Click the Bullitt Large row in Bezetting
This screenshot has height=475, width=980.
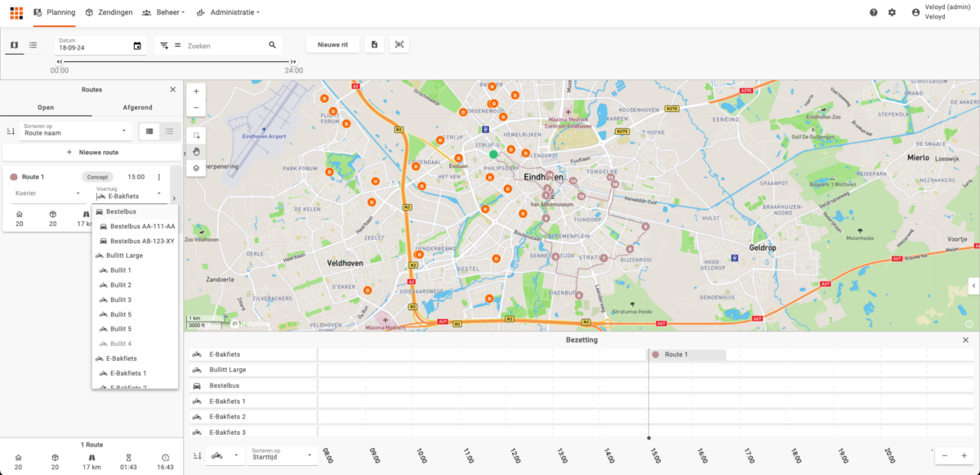click(x=581, y=370)
